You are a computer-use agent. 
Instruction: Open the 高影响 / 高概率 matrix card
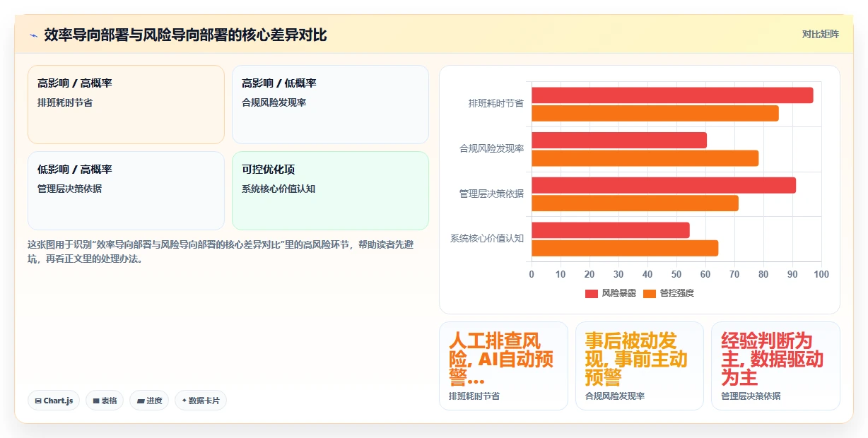coord(126,105)
